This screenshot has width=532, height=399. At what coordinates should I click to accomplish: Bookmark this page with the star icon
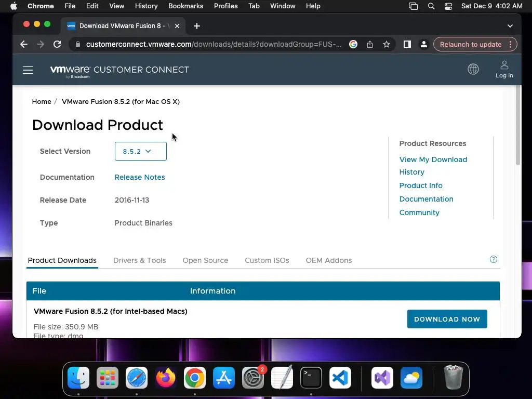point(386,45)
